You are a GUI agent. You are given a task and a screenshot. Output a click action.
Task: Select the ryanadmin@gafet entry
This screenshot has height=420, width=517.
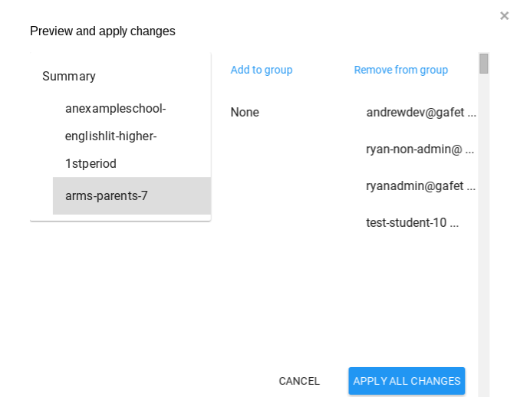click(x=415, y=186)
